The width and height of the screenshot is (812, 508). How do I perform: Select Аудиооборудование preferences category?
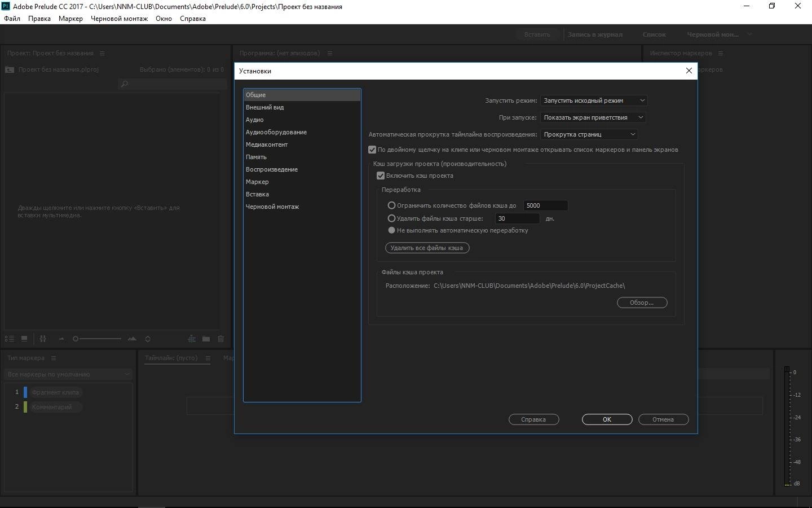302,132
